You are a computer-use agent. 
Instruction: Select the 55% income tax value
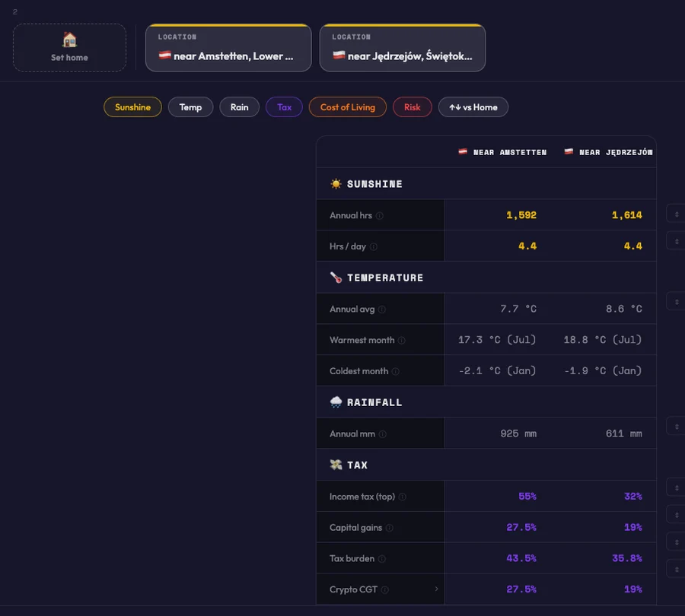pos(527,496)
